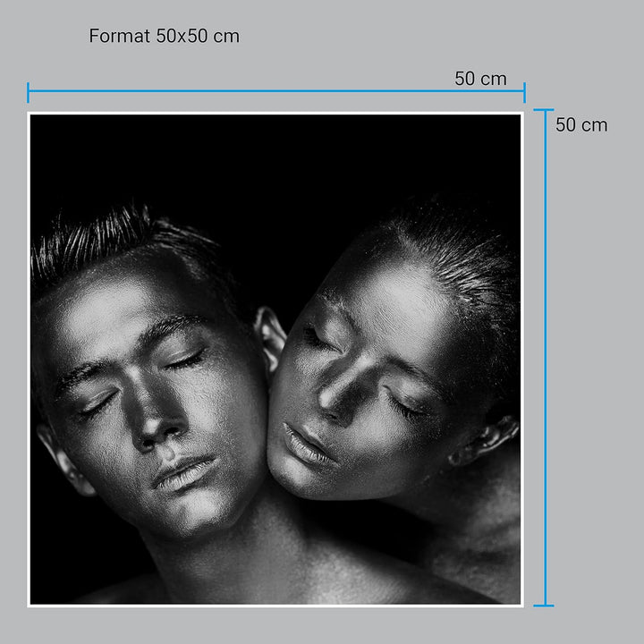The height and width of the screenshot is (644, 644).
Task: Open the black-and-white portrait print
Action: pyautogui.click(x=275, y=358)
